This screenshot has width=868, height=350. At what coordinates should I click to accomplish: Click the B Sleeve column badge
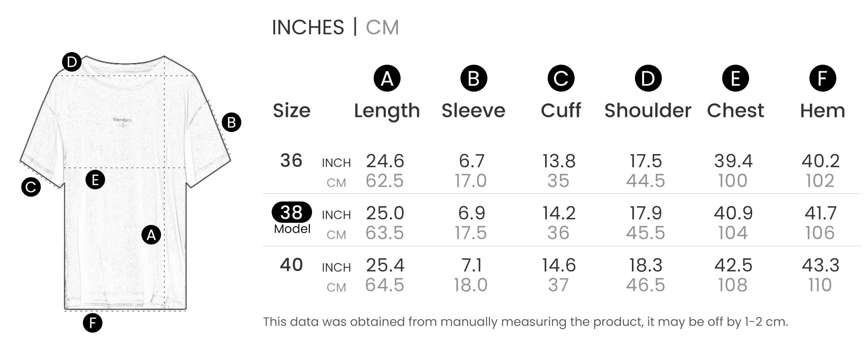[x=474, y=78]
